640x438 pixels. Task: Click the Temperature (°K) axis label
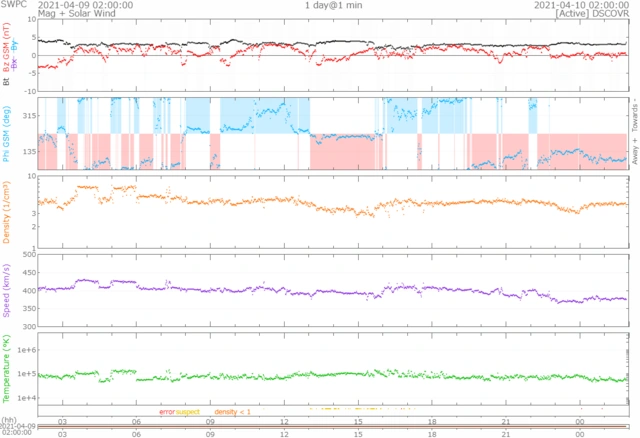point(8,368)
